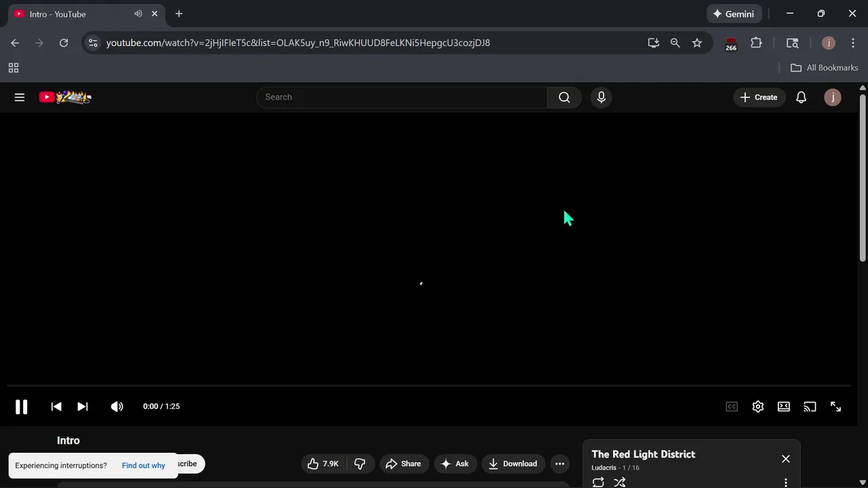Mute the video volume
Viewport: 868px width, 488px height.
pos(117,407)
